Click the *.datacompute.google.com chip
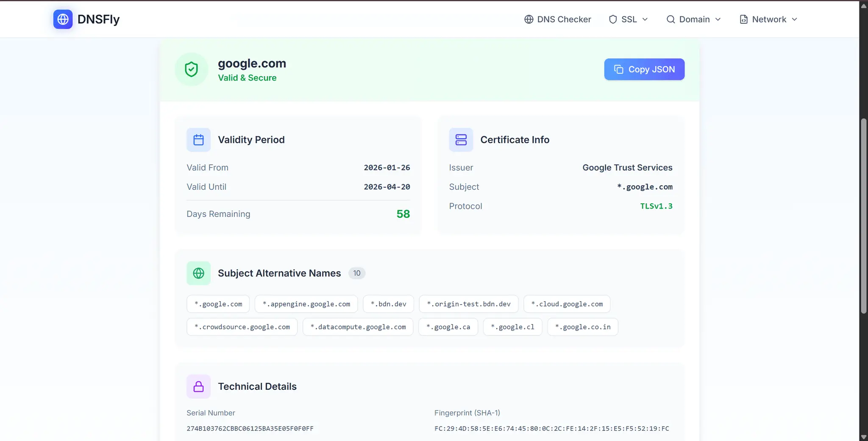Screen dimensions: 868x441 358,327
